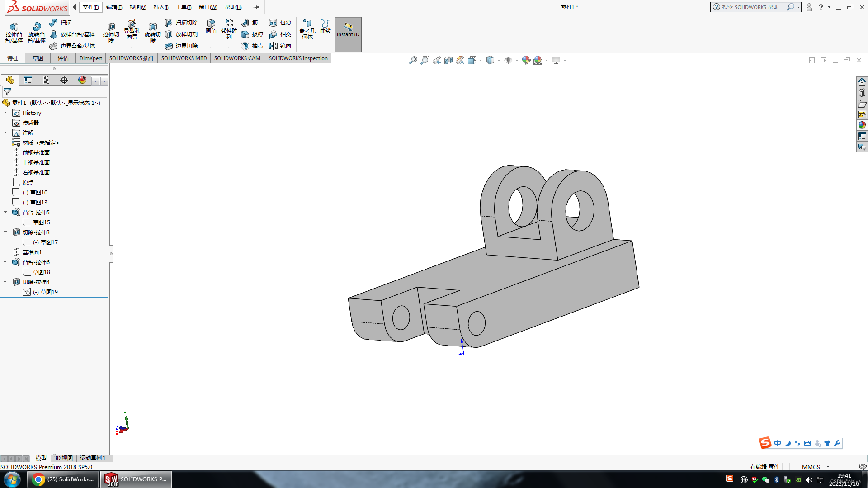Expand the History folder in the tree

[x=5, y=113]
